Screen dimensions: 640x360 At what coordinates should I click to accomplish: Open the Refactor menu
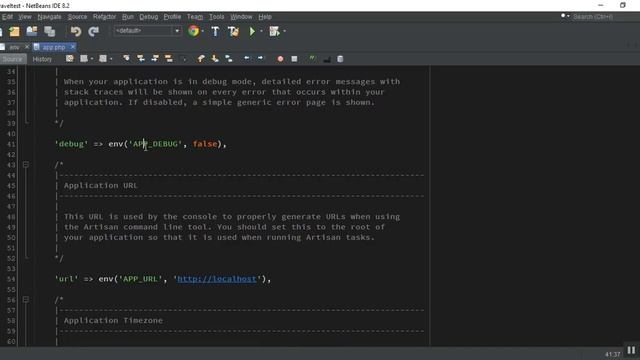click(x=104, y=17)
